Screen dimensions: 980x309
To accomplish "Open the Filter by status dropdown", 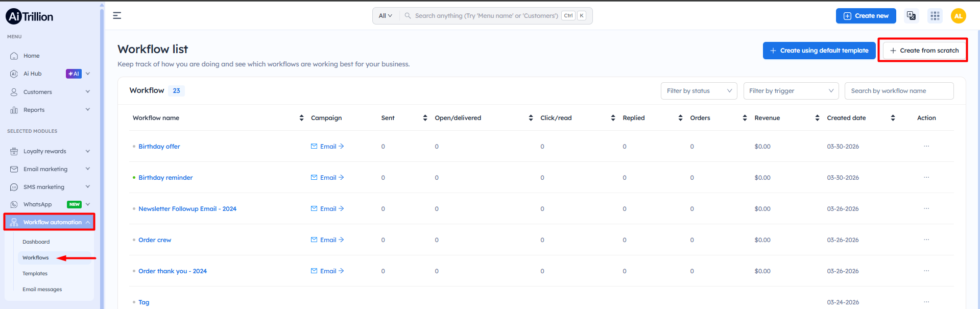I will click(698, 91).
